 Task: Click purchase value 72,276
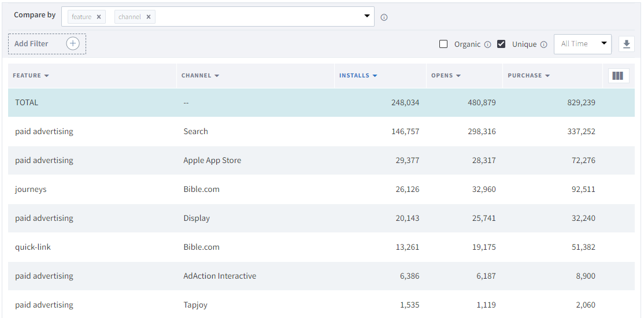(583, 160)
